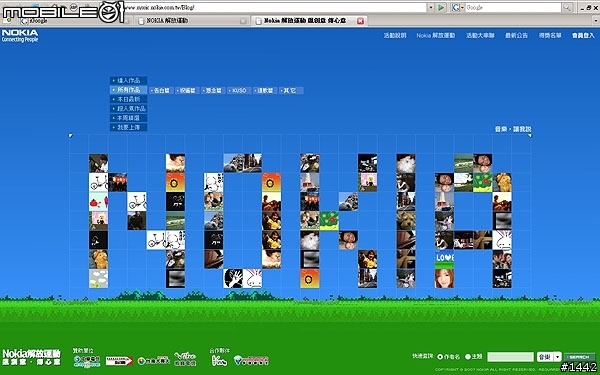The width and height of the screenshot is (600, 375).
Task: Click the Vibo sponsor logo
Action: 185,359
